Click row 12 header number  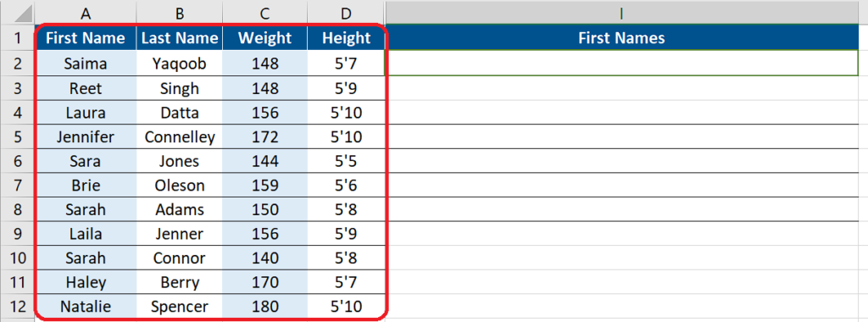click(x=17, y=307)
